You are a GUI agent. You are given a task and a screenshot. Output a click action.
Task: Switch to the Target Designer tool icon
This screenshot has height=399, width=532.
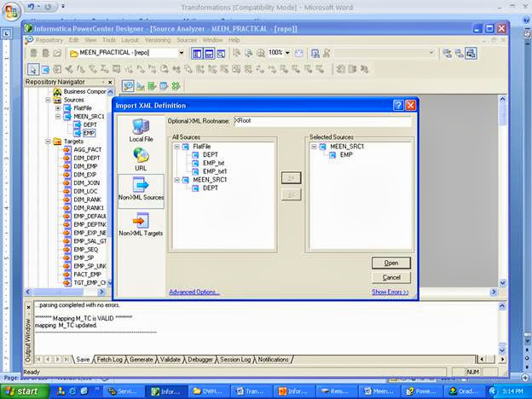click(140, 86)
